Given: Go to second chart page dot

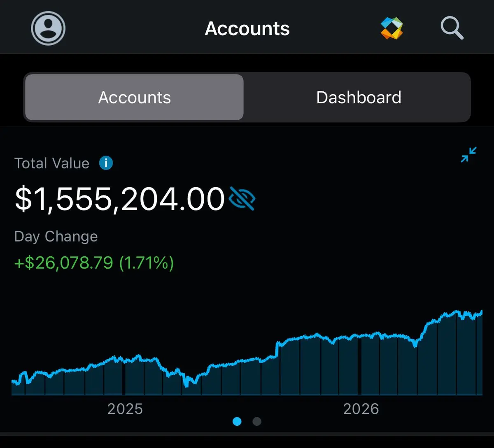Looking at the screenshot, I should tap(257, 421).
